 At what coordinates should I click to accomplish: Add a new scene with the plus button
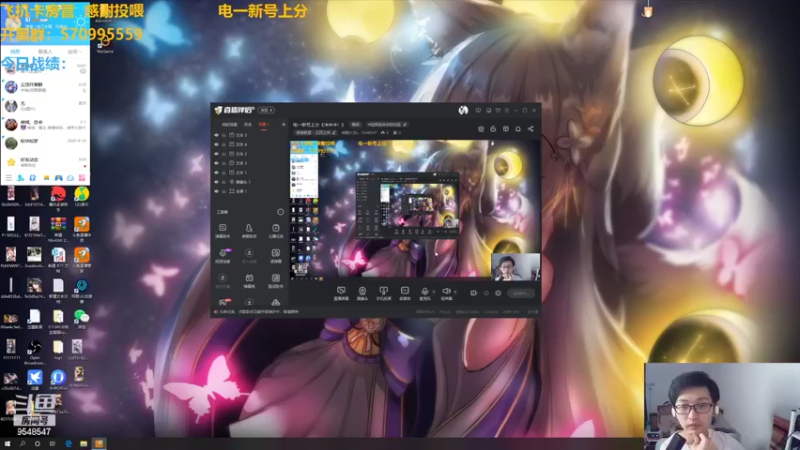point(284,124)
